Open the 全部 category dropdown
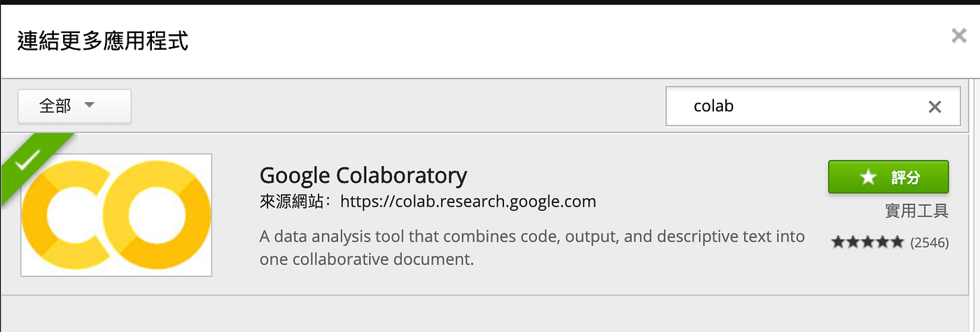 coord(74,106)
